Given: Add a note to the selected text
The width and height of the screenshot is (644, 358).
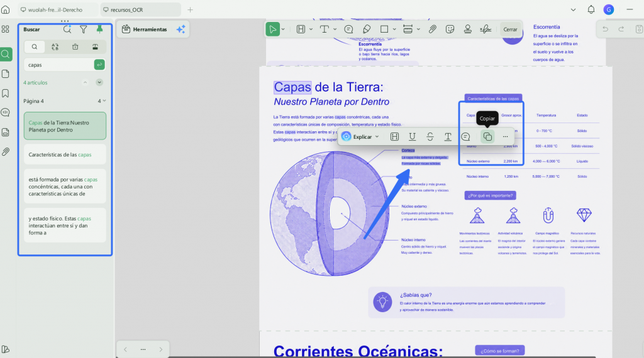Looking at the screenshot, I should pos(465,136).
